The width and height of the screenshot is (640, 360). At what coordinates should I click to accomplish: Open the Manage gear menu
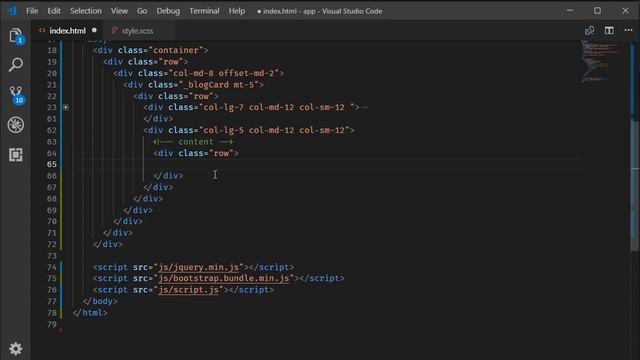pyautogui.click(x=16, y=349)
